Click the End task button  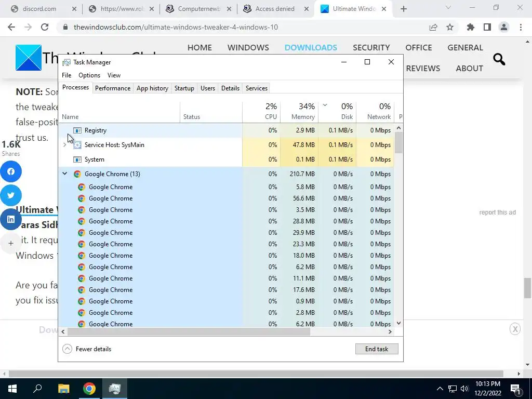(x=377, y=349)
